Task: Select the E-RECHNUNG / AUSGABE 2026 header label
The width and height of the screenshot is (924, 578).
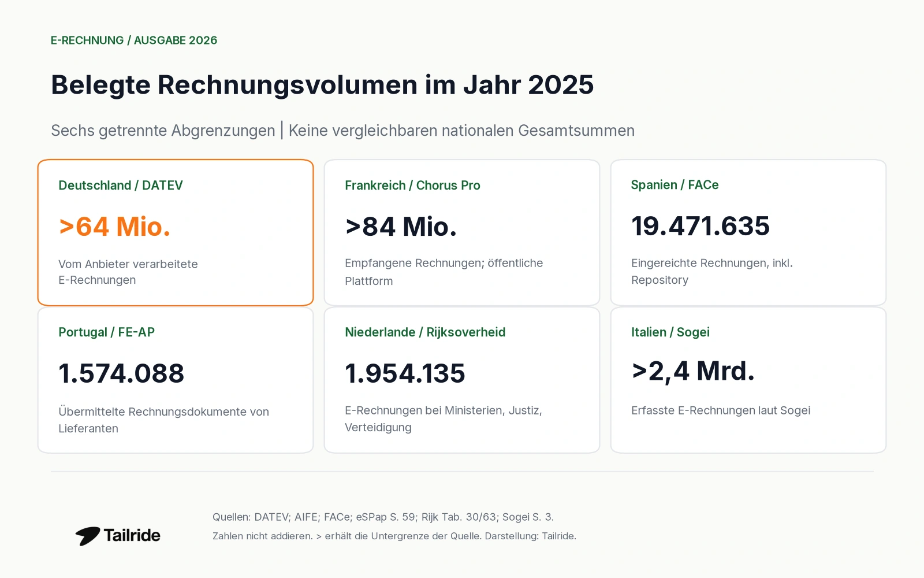Action: (134, 40)
